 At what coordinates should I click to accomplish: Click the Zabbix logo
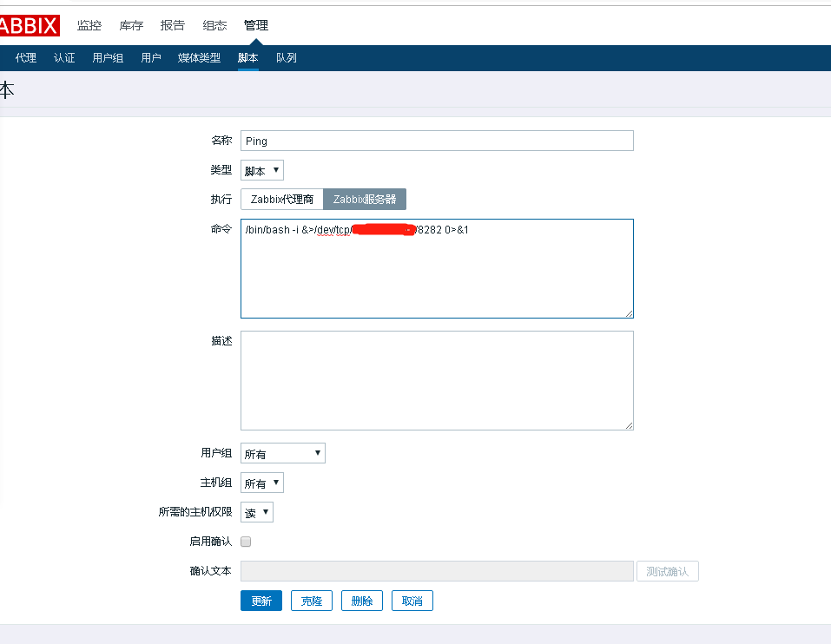coord(30,25)
